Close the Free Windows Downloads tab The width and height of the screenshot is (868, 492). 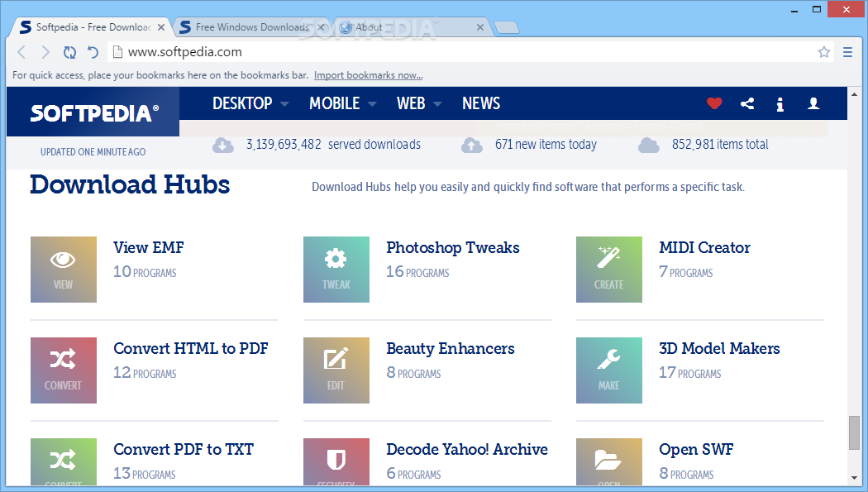pyautogui.click(x=321, y=27)
